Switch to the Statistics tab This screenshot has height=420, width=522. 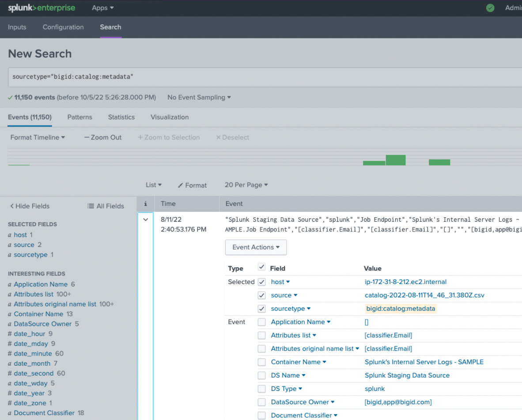point(121,117)
